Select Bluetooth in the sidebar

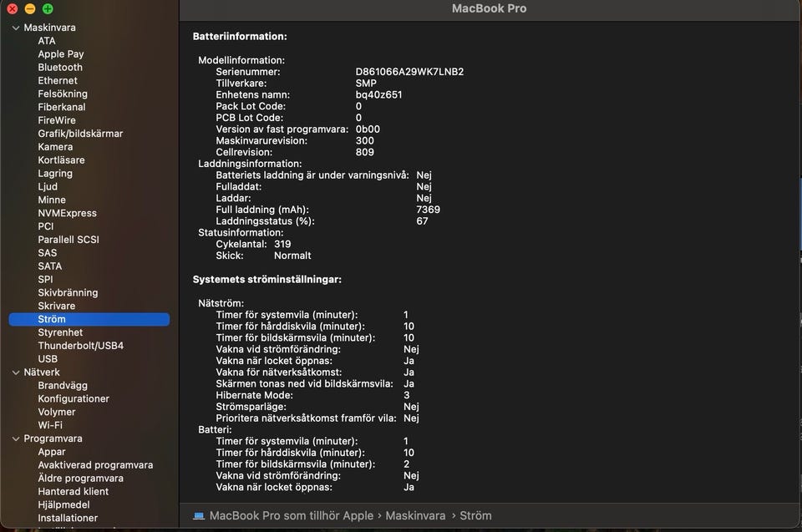60,68
